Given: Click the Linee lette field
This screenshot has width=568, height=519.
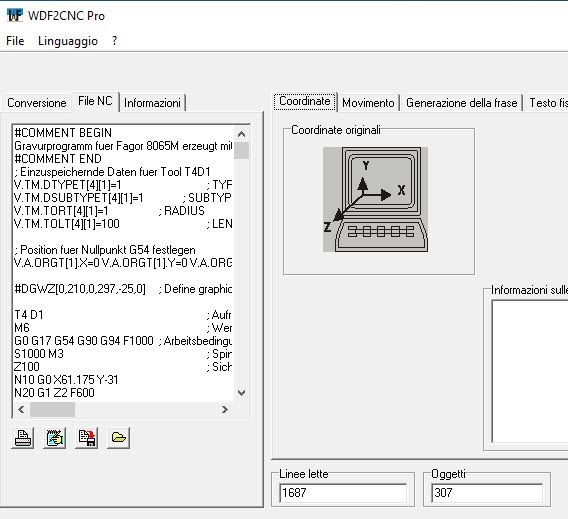Looking at the screenshot, I should pyautogui.click(x=343, y=493).
